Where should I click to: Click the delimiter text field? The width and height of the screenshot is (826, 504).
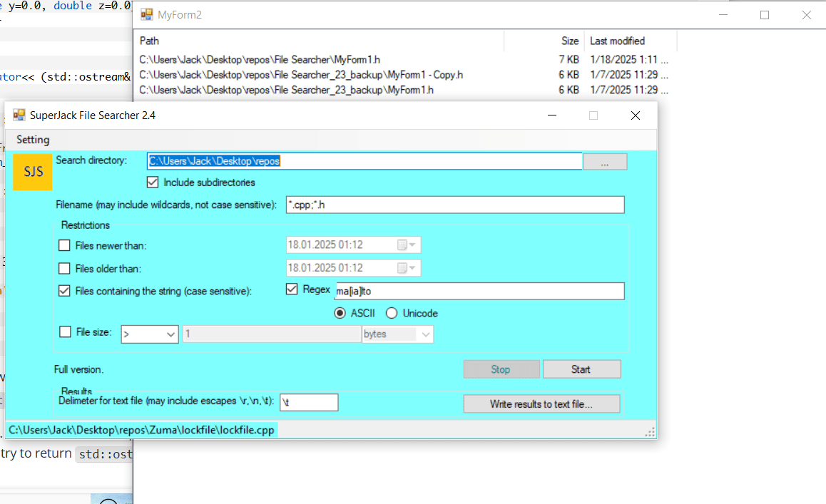coord(309,402)
